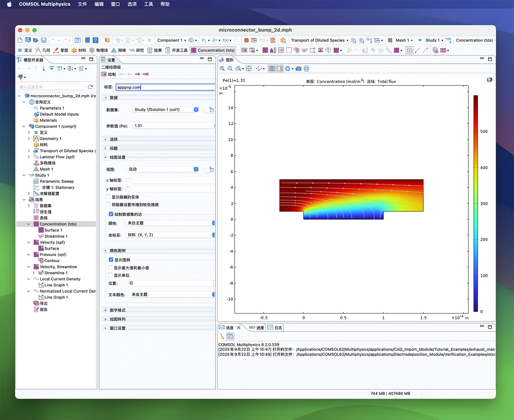Click the Component 1 toolbar button
Viewport: 514px width, 420px height.
pyautogui.click(x=171, y=40)
